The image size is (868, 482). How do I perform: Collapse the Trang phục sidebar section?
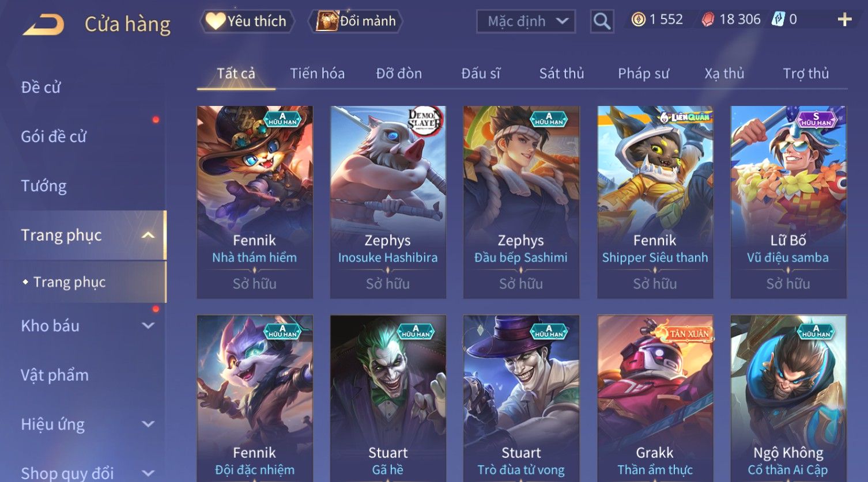(x=148, y=235)
